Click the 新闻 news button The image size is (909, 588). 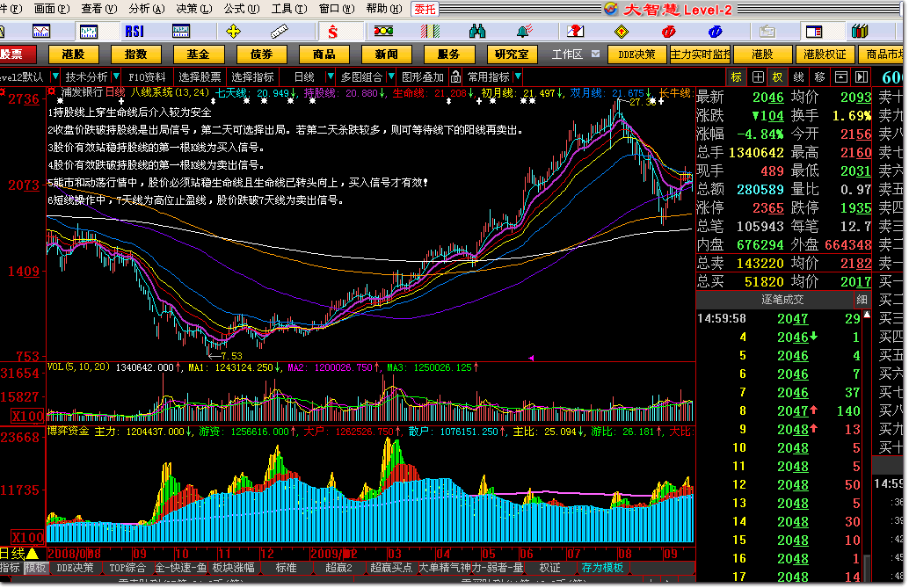[387, 54]
